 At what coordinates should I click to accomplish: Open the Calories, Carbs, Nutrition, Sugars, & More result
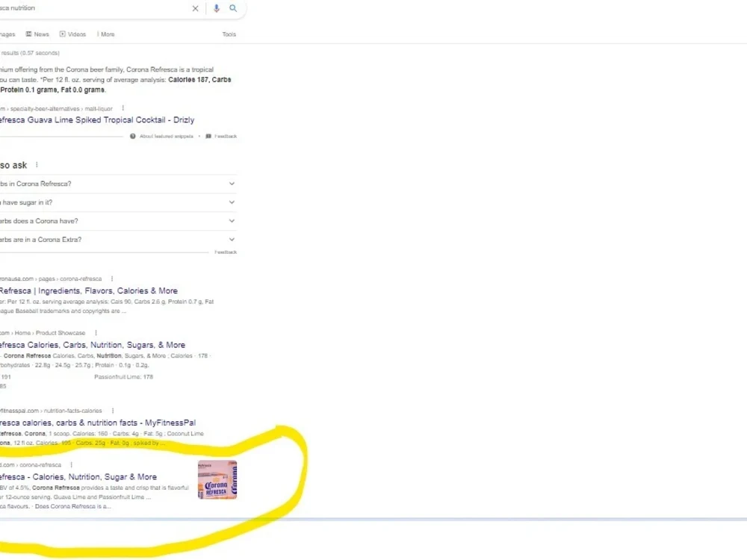(x=93, y=345)
